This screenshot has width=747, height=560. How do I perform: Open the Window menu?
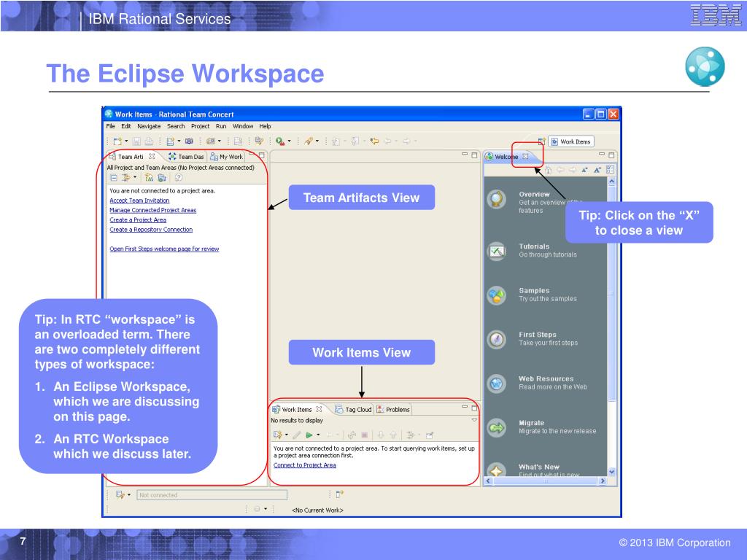coord(243,126)
